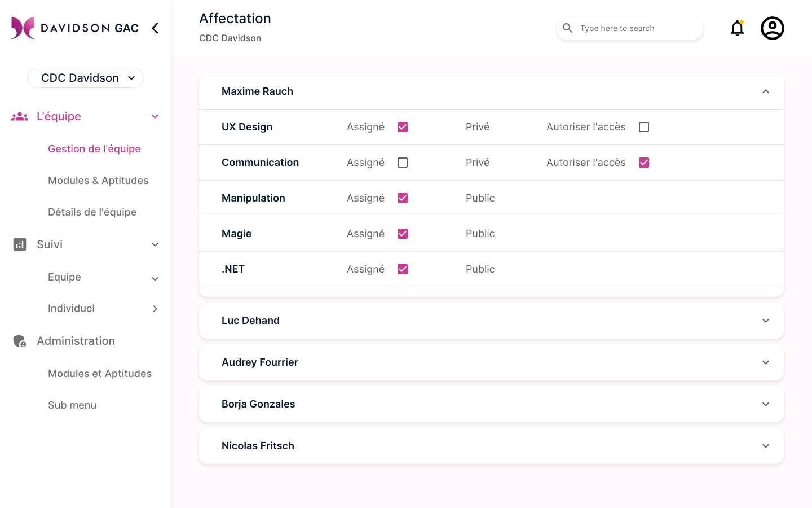812x508 pixels.
Task: Expand the Luc Dehand panel
Action: coord(765,321)
